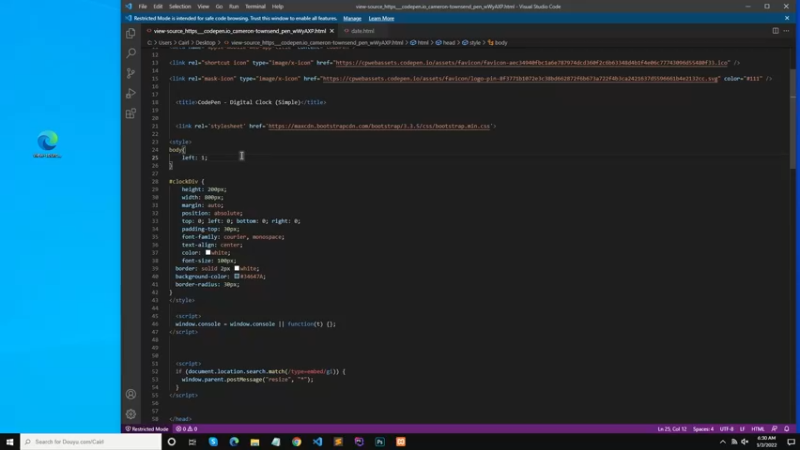
Task: Open the Action Center notification icon
Action: coord(791,442)
